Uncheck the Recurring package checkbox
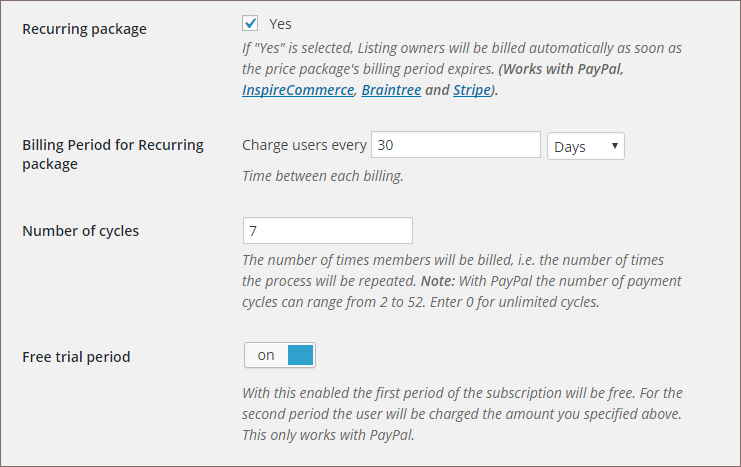 tap(250, 23)
